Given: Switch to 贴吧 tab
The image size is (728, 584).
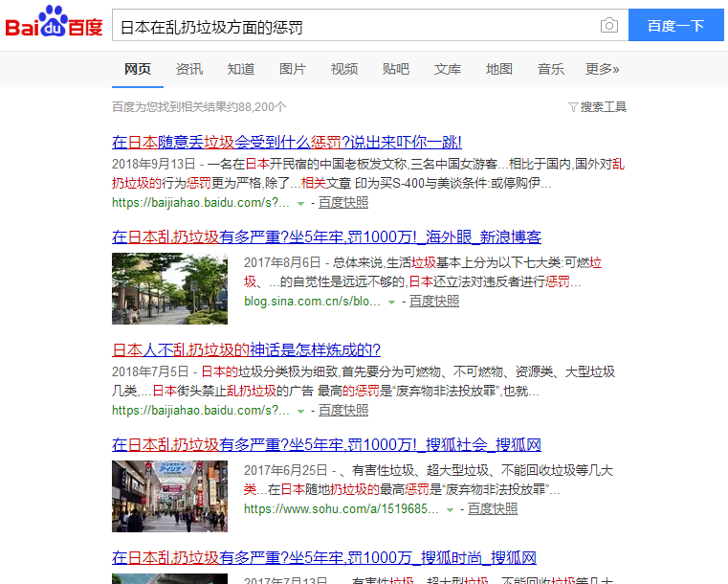Looking at the screenshot, I should 396,69.
